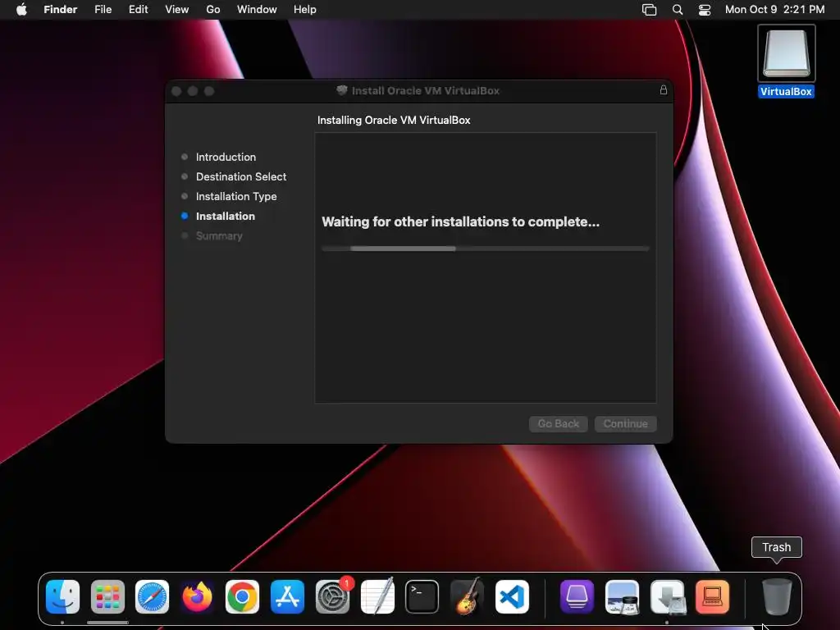
Task: Select the VirtualBox disk icon on desktop
Action: click(x=787, y=53)
